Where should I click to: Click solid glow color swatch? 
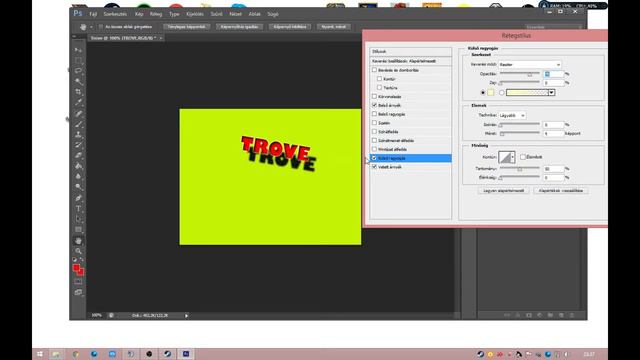tap(491, 93)
